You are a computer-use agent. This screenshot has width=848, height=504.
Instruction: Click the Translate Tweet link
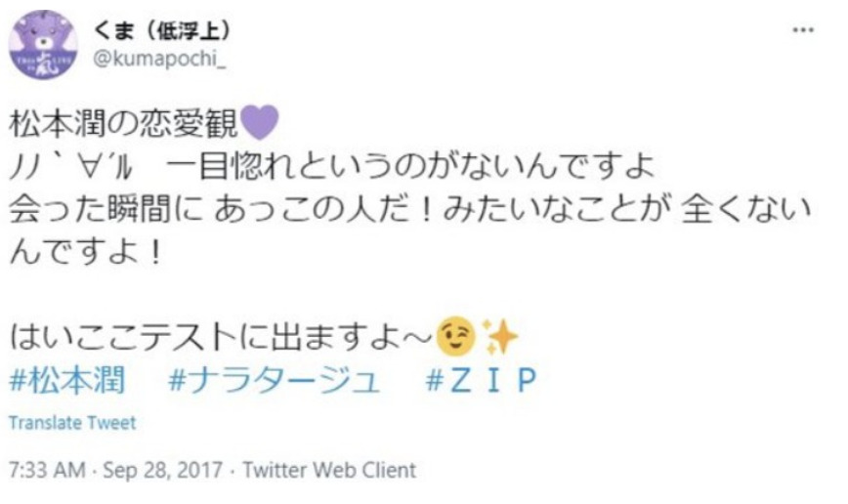pos(72,423)
